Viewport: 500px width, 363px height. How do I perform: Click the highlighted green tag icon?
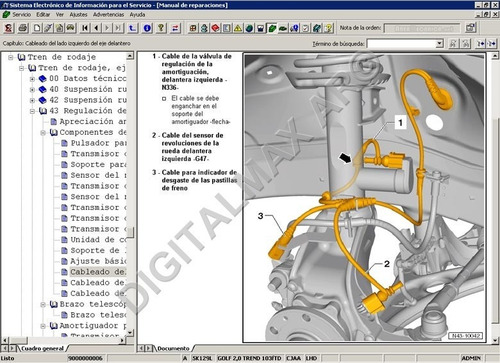tap(272, 28)
